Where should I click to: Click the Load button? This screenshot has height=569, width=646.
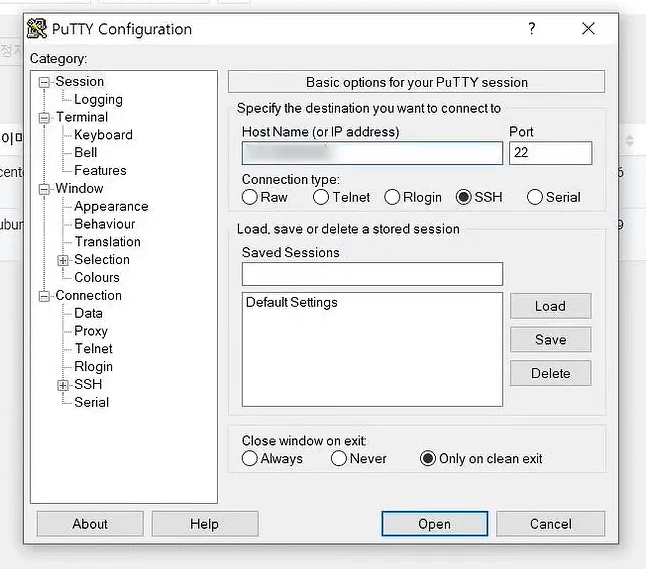point(550,306)
